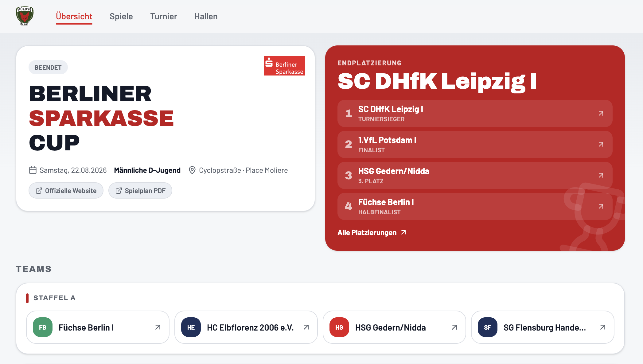Image resolution: width=643 pixels, height=364 pixels.
Task: Open Füchse Berlin I arrow in Staffel A
Action: (158, 327)
